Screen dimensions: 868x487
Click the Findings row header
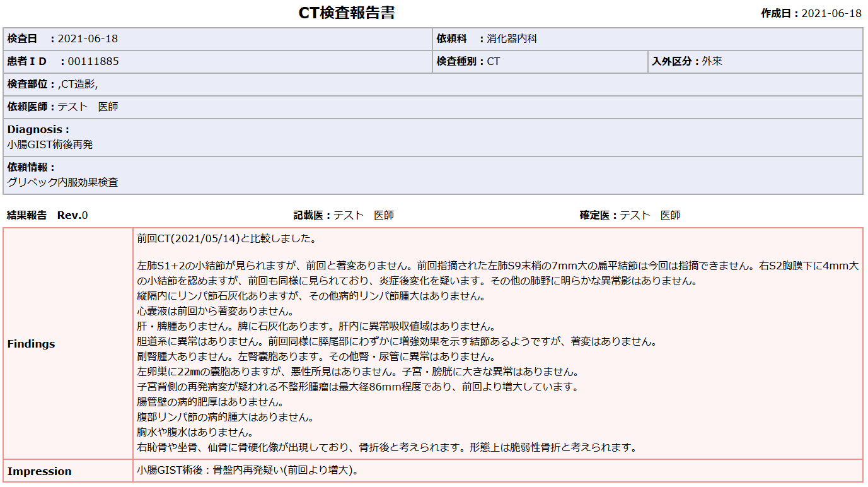pyautogui.click(x=32, y=344)
